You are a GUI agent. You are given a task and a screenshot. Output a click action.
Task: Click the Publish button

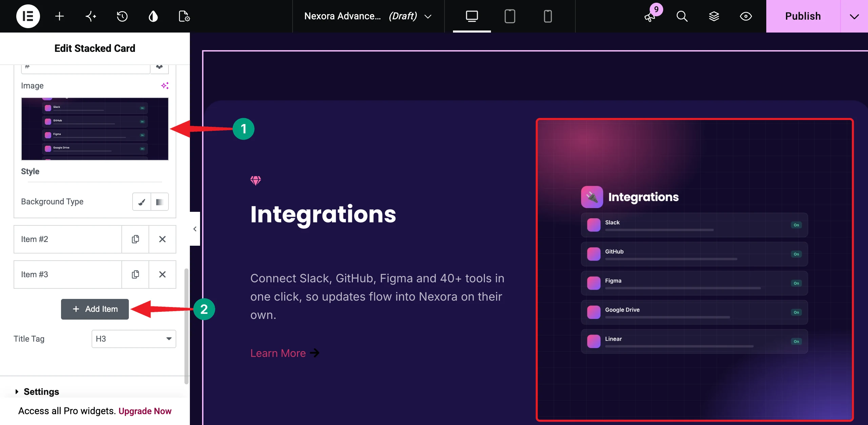click(x=803, y=16)
